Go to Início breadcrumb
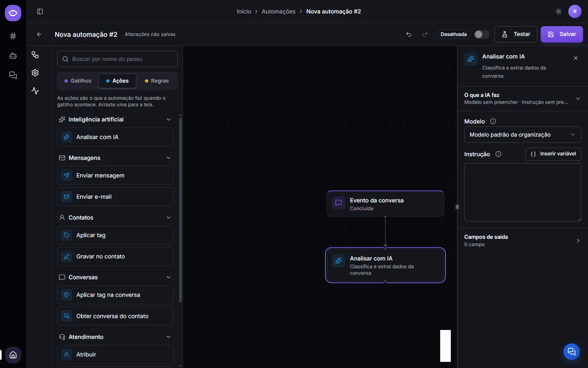 [x=244, y=11]
